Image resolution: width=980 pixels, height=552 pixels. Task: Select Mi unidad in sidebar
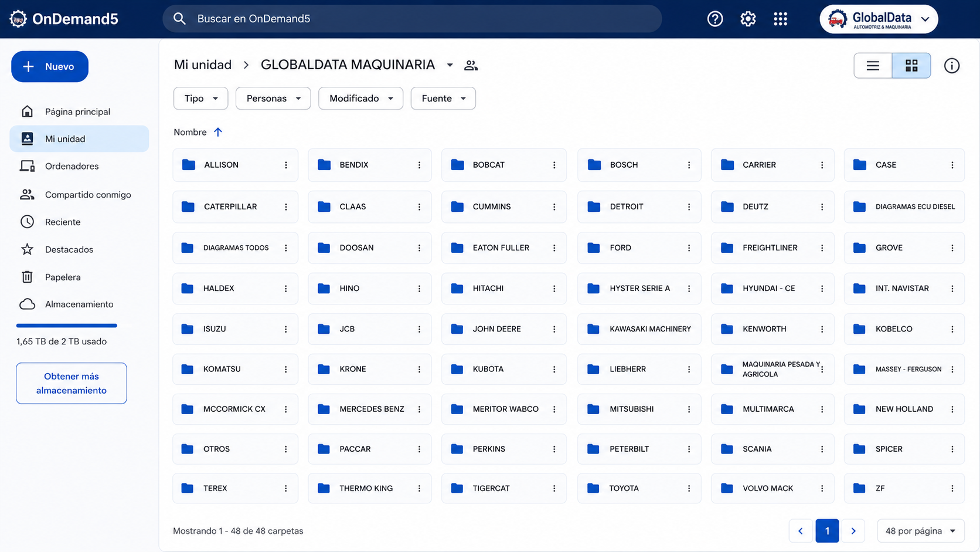click(x=79, y=138)
